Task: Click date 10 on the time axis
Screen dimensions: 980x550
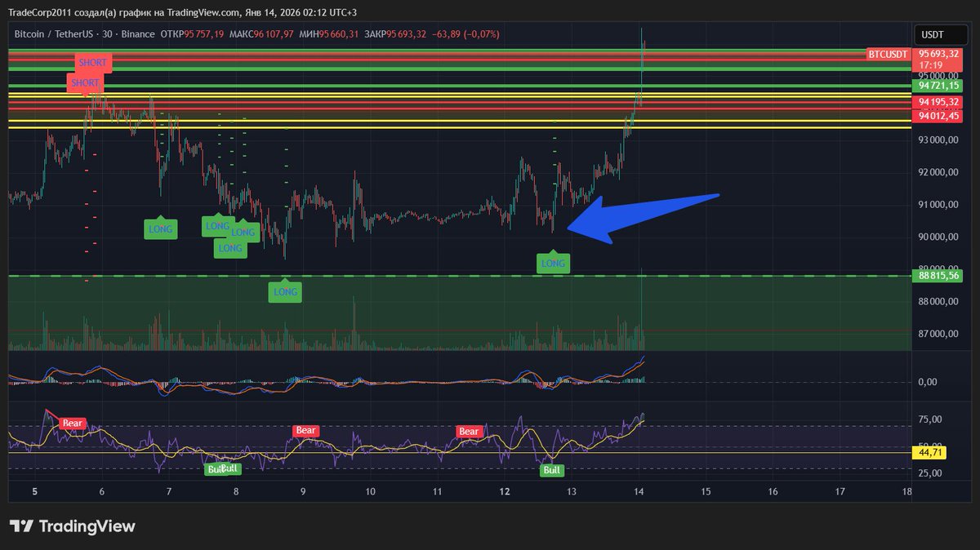Action: pyautogui.click(x=370, y=491)
